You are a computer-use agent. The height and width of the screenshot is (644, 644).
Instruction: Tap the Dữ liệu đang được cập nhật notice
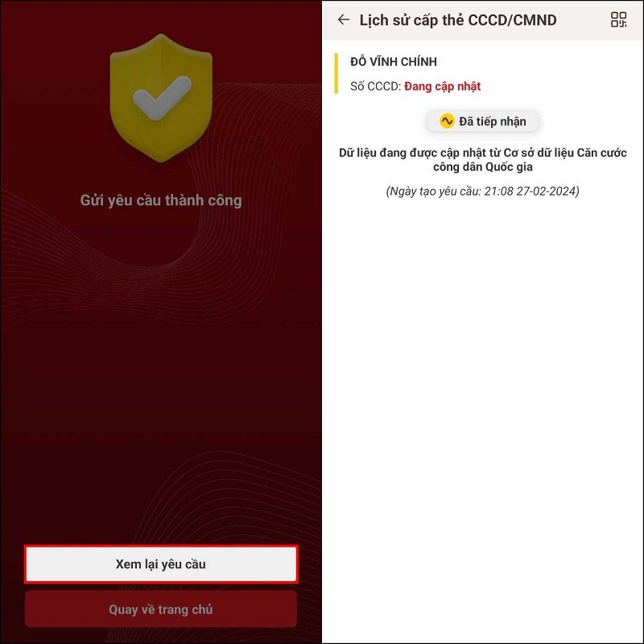tap(482, 159)
